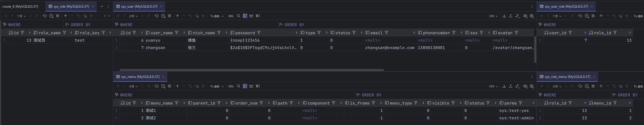Viewport: 644px width, 125px height.
Task: Click the zhangsan@example.com email cell
Action: pyautogui.click(x=390, y=48)
